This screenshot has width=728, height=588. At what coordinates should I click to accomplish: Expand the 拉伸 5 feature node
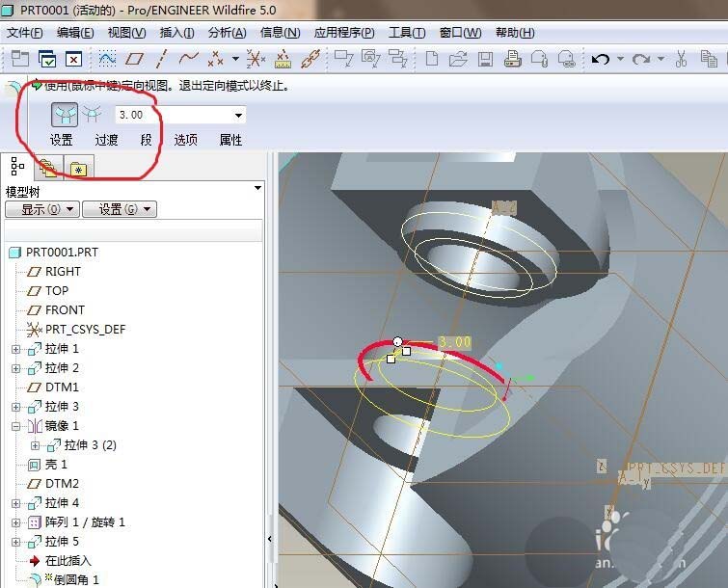point(16,542)
